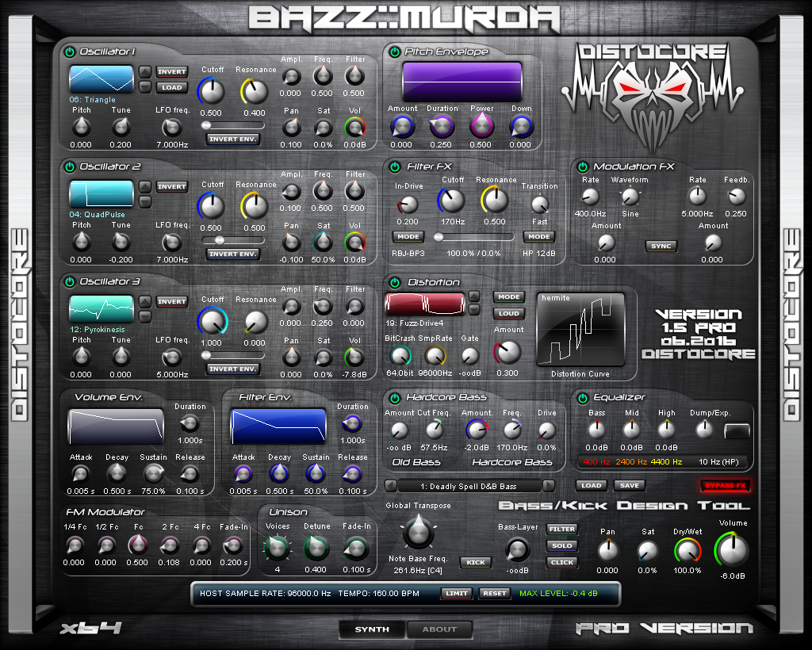This screenshot has width=812, height=650.
Task: Click the Bass-Layer FILTER button
Action: [562, 530]
